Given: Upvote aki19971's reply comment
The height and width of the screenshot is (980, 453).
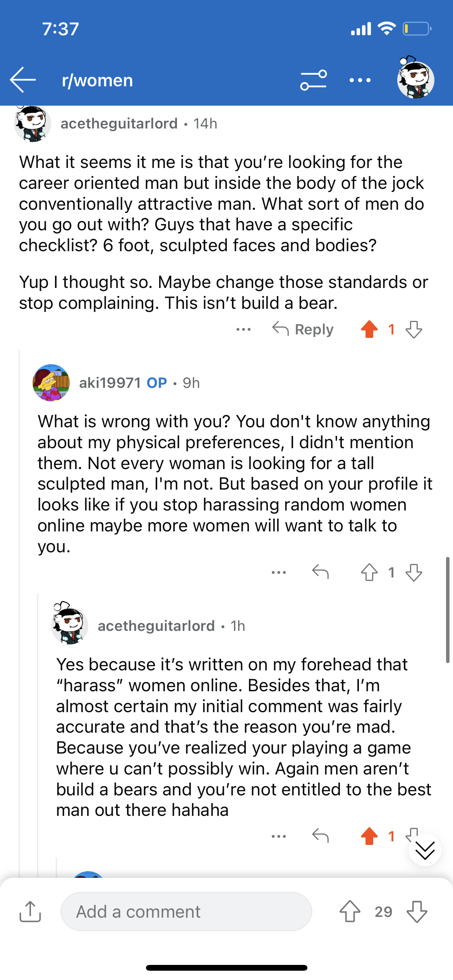Looking at the screenshot, I should [x=369, y=572].
